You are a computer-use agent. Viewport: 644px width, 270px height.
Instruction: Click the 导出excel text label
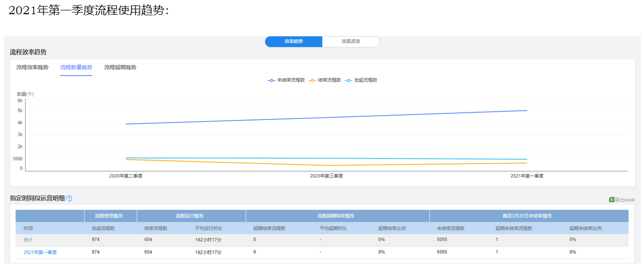click(x=625, y=200)
